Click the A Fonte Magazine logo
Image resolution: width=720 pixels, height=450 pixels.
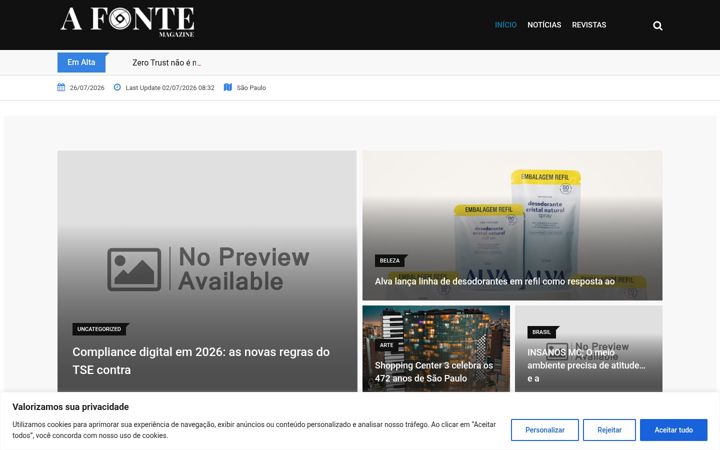click(128, 22)
